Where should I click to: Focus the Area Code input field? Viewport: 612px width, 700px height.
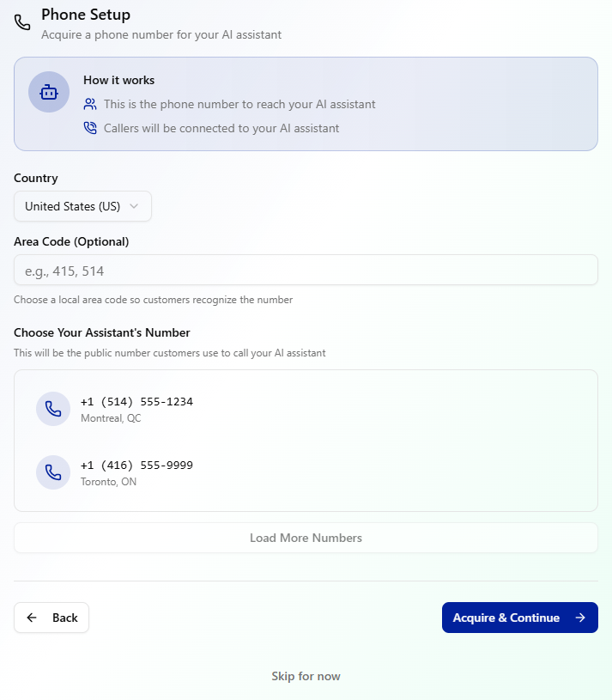[306, 271]
